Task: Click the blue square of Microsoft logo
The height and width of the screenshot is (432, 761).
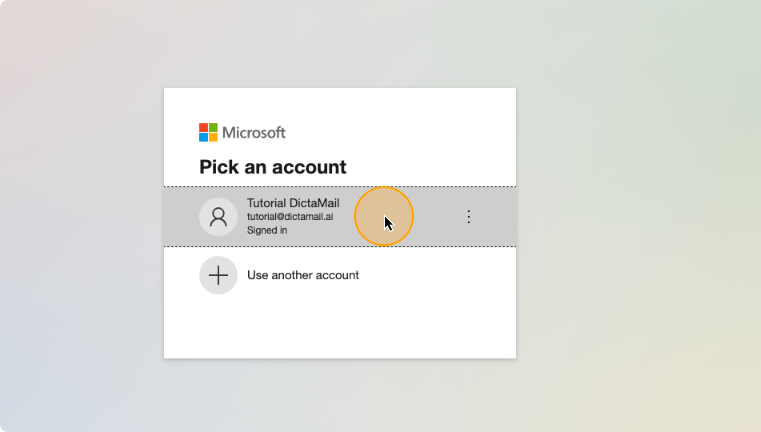Action: (x=203, y=137)
